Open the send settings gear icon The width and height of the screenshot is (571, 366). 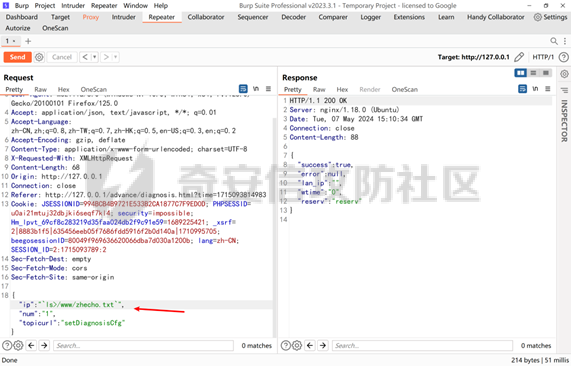click(x=39, y=57)
